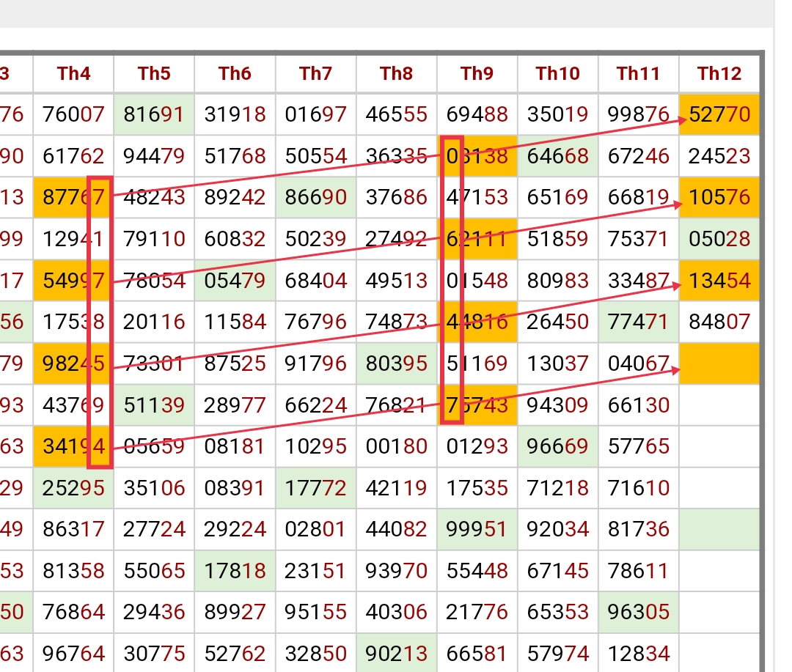Viewport: 792px width, 672px height.
Task: Click the number 69488
Action: [x=478, y=114]
